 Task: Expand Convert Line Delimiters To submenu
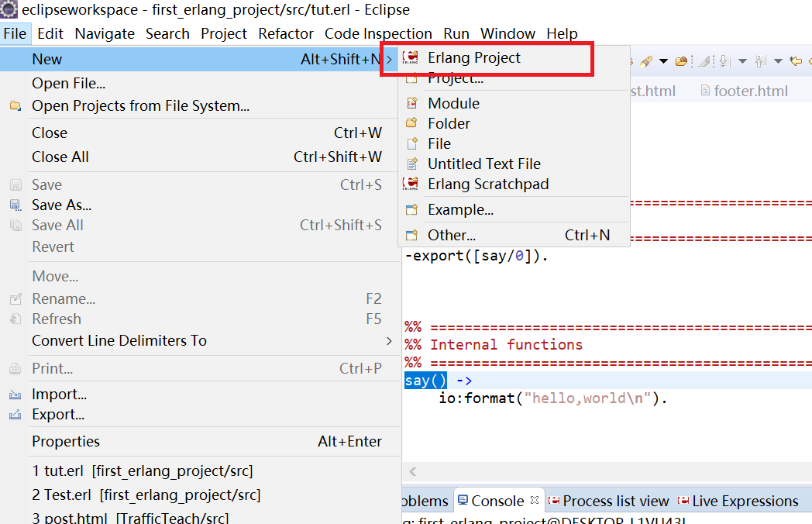[200, 340]
